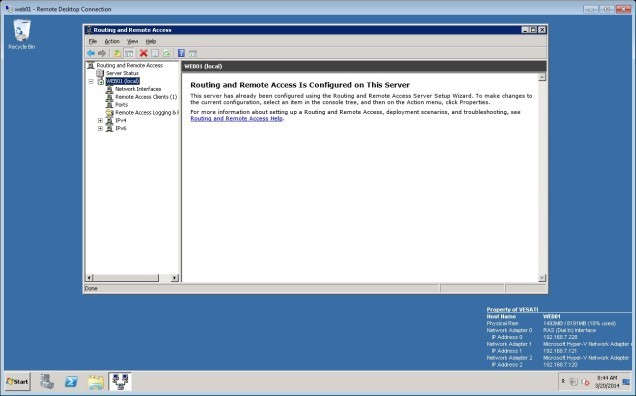Image resolution: width=636 pixels, height=396 pixels.
Task: Click the Forward arrow in the toolbar
Action: point(102,53)
